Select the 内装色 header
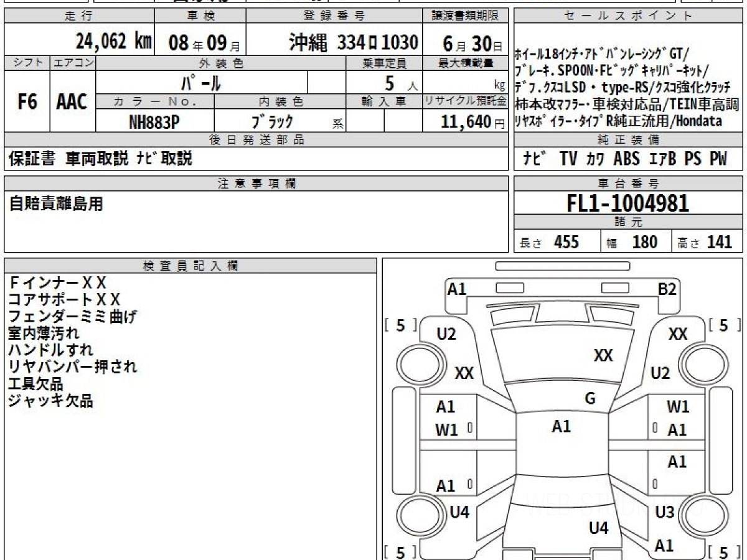Viewport: 747px width, 560px height. point(281,101)
